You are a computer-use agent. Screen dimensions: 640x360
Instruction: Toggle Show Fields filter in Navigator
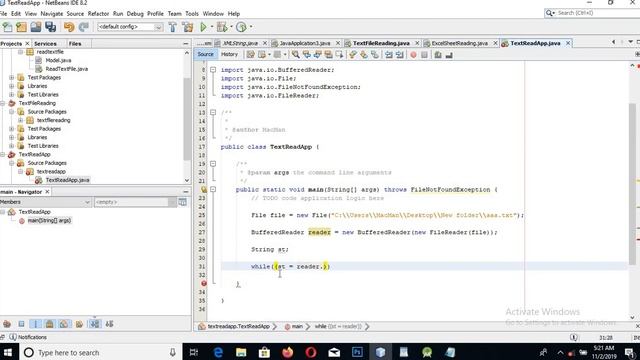click(x=21, y=324)
